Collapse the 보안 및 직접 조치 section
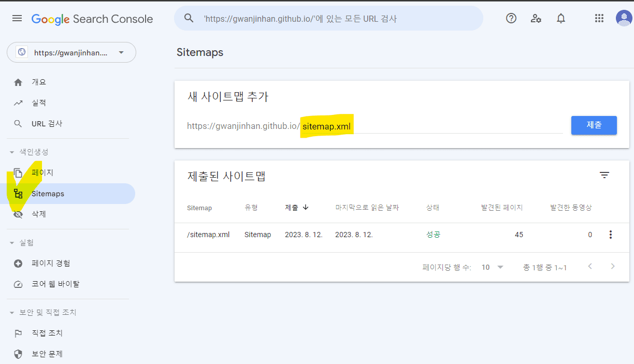 [12, 313]
